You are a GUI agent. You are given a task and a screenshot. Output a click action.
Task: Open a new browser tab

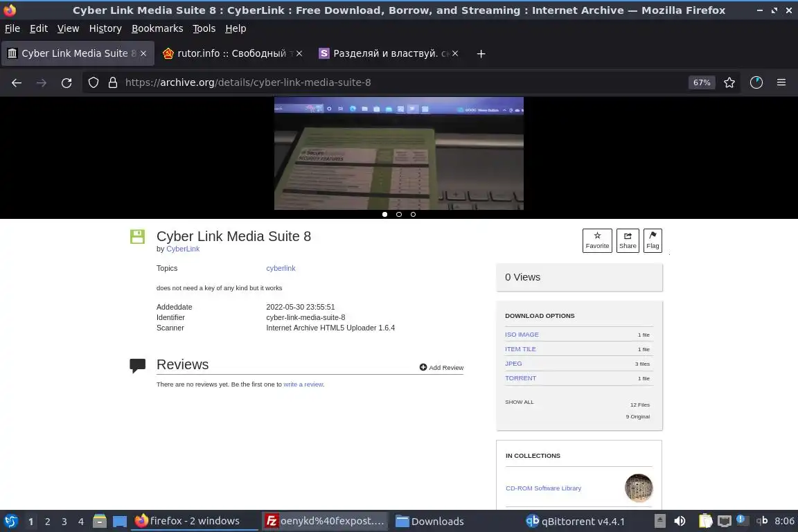pos(481,53)
